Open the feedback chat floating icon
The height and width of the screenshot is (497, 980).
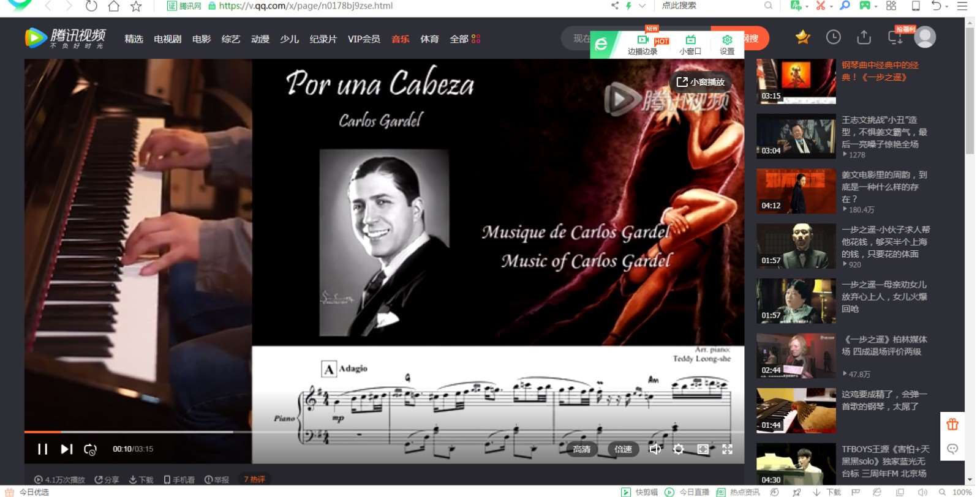pos(952,449)
